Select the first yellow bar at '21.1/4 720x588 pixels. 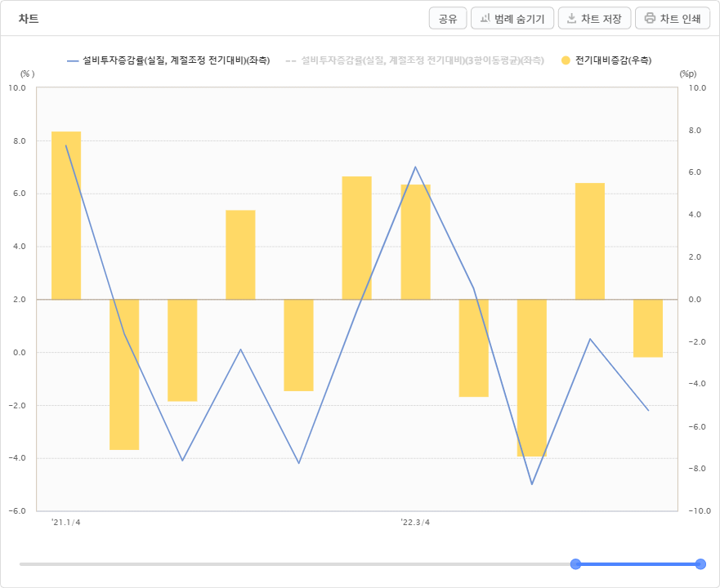point(66,216)
